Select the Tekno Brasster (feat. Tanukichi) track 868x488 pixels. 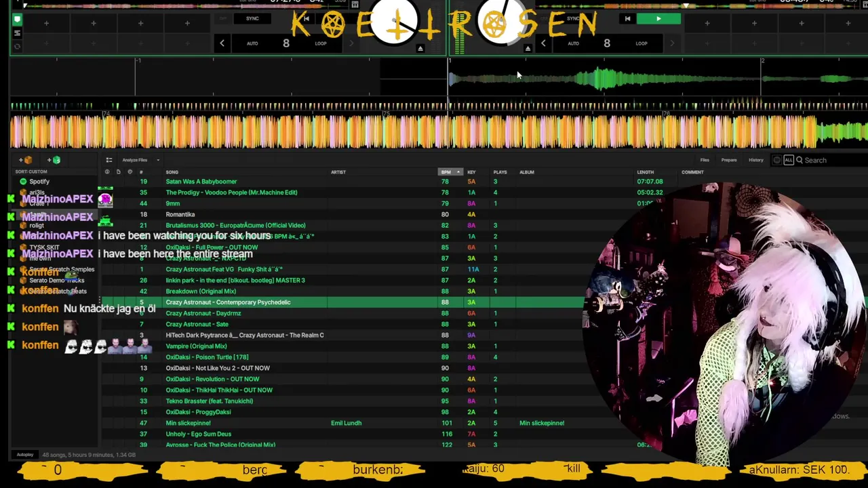[x=209, y=401]
